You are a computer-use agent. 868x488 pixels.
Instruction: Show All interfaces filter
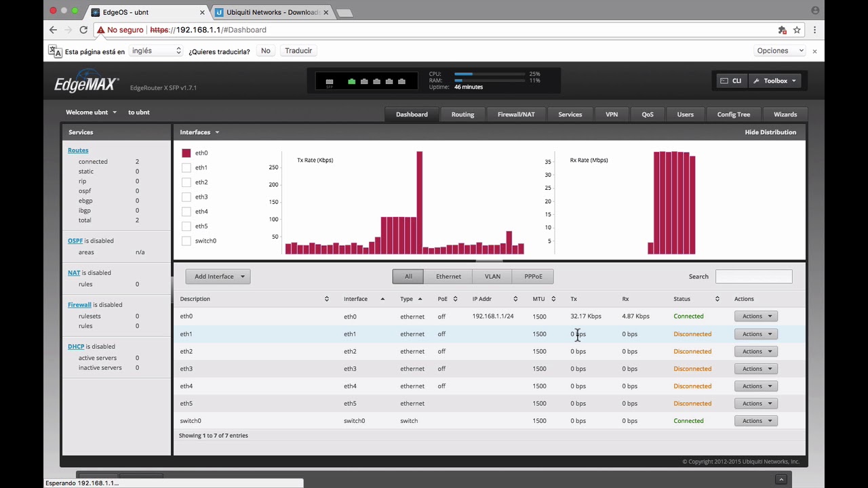pos(408,277)
